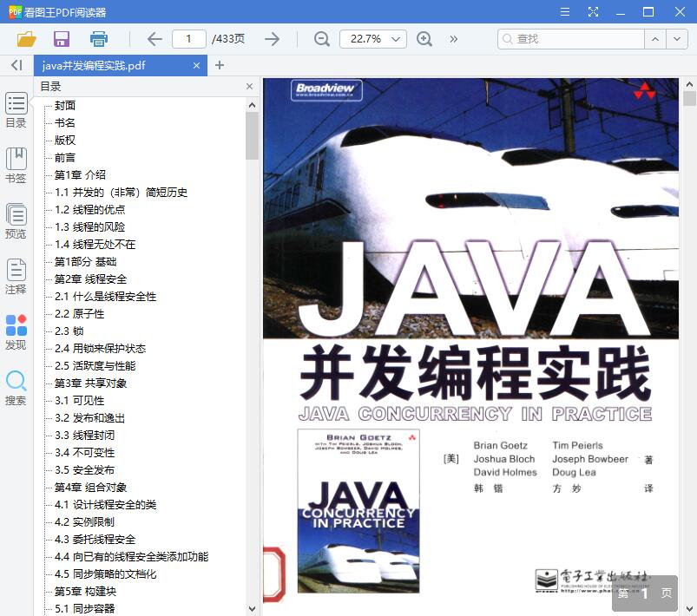Image resolution: width=697 pixels, height=616 pixels.
Task: Open the 预览 thumbnails sidebar panel
Action: (x=16, y=221)
